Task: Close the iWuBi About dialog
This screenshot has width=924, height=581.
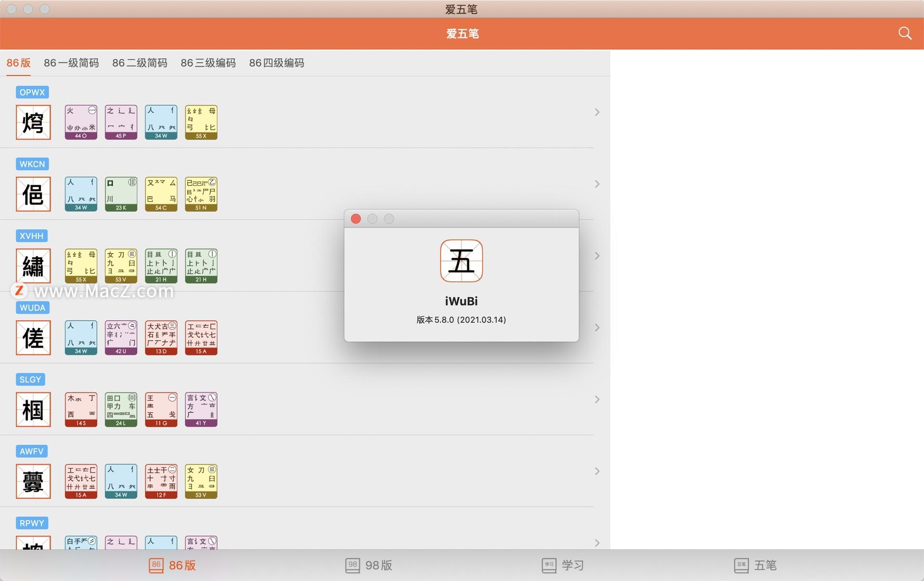Action: pyautogui.click(x=356, y=219)
